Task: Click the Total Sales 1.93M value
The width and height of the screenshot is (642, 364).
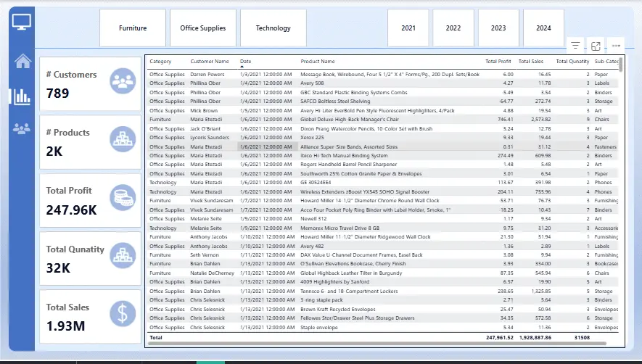Action: click(65, 326)
